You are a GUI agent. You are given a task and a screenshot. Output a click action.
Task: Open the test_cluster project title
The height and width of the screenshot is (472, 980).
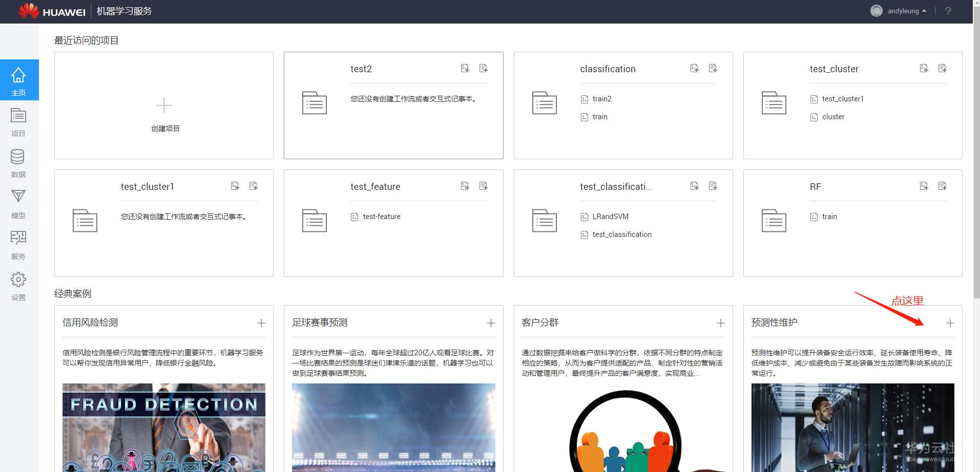[x=834, y=69]
